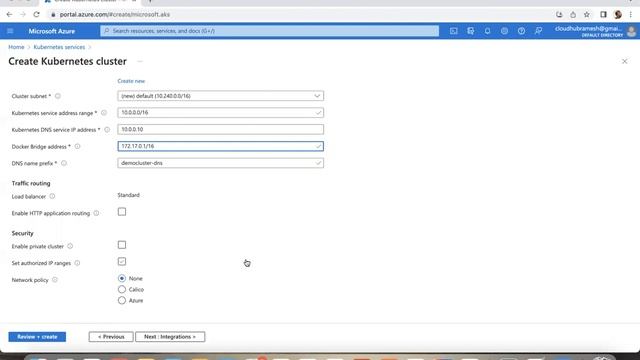This screenshot has width=640, height=360.
Task: Open the browser three-dot menu
Action: point(631,14)
